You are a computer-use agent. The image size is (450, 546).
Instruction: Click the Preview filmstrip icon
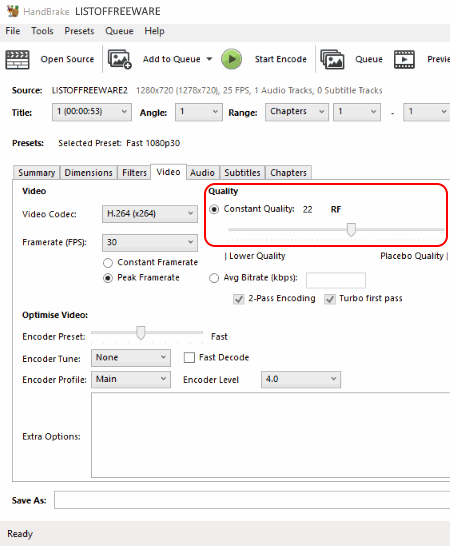(x=404, y=60)
